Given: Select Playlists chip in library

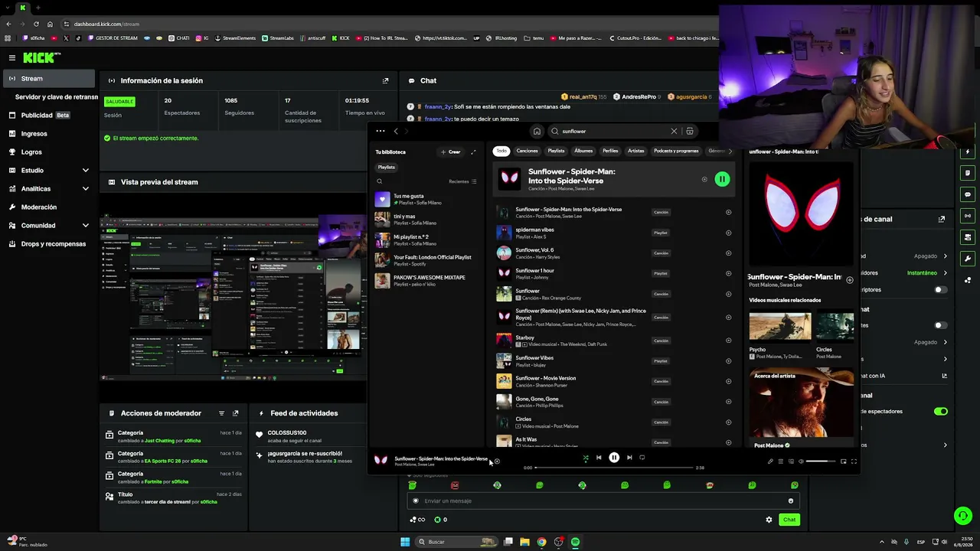Looking at the screenshot, I should tap(387, 167).
